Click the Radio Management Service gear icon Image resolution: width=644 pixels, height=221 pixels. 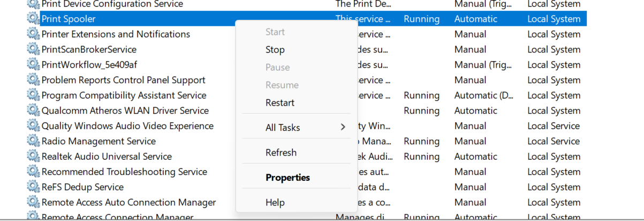(x=33, y=141)
